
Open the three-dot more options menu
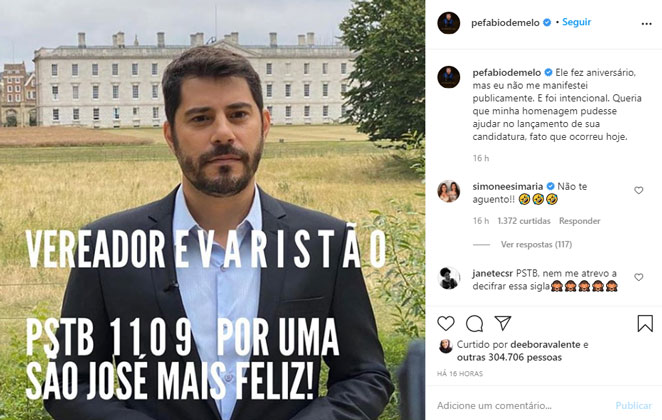coord(646,24)
